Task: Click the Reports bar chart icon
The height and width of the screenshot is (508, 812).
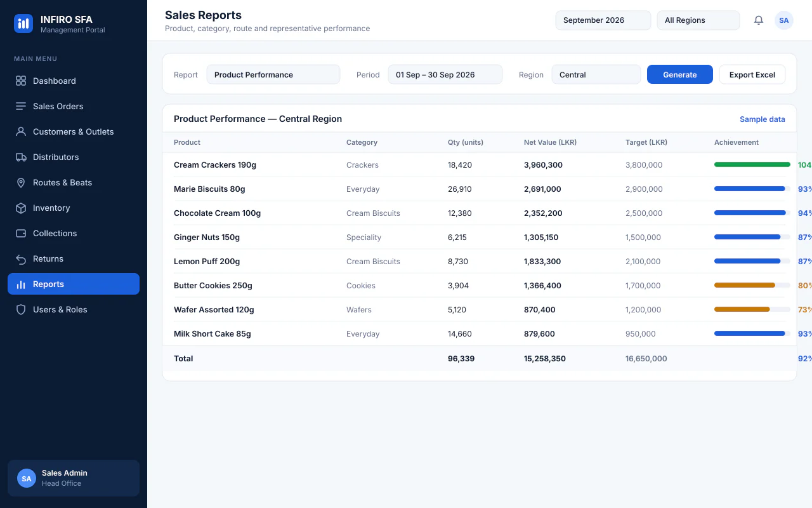Action: pos(21,284)
